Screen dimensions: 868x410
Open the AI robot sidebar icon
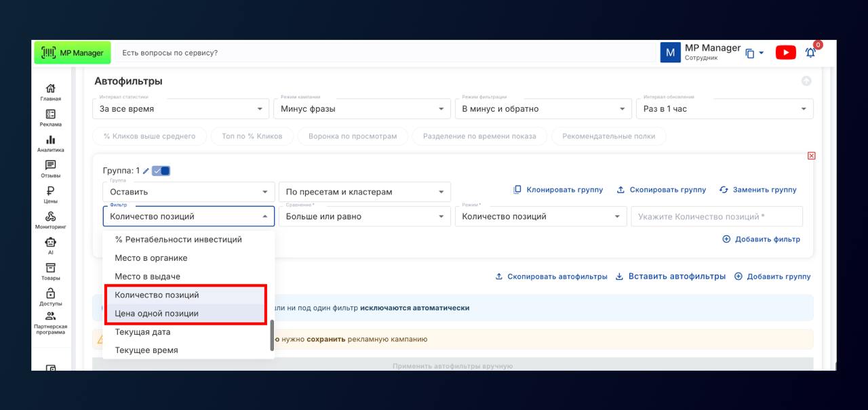(50, 245)
